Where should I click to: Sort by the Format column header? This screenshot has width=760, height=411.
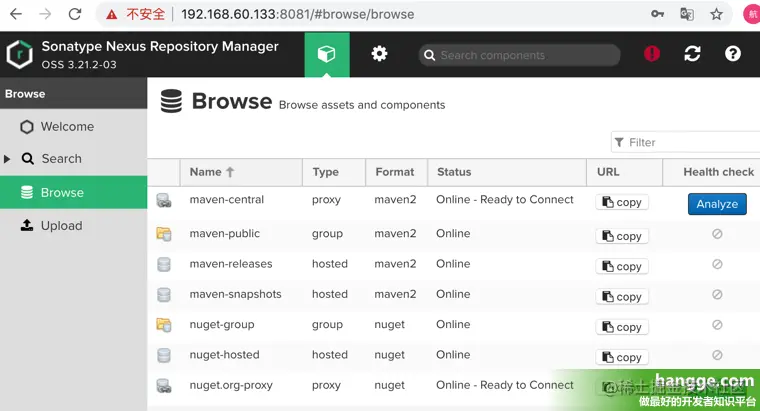pos(396,172)
